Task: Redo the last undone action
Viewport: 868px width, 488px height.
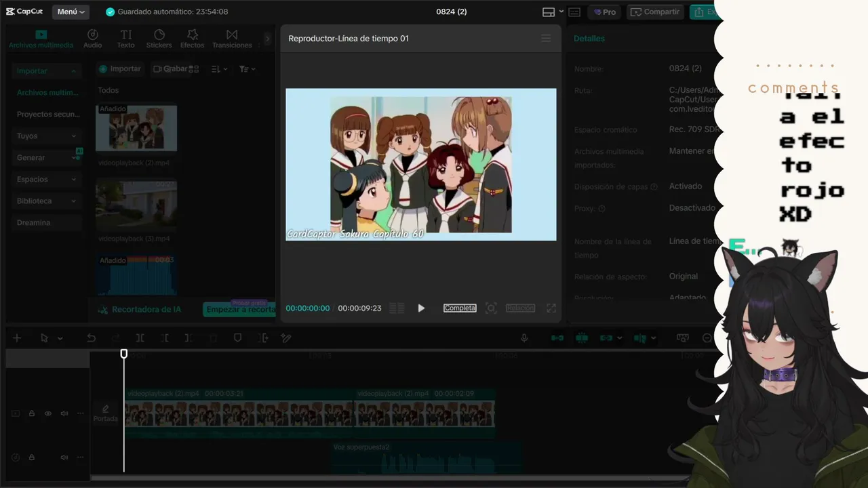Action: click(x=116, y=338)
